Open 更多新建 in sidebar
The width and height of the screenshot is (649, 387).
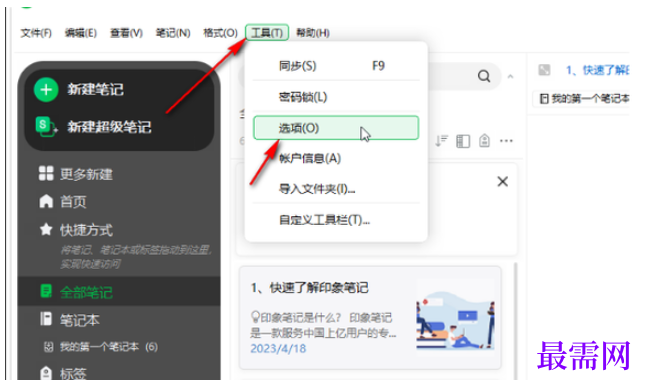86,174
